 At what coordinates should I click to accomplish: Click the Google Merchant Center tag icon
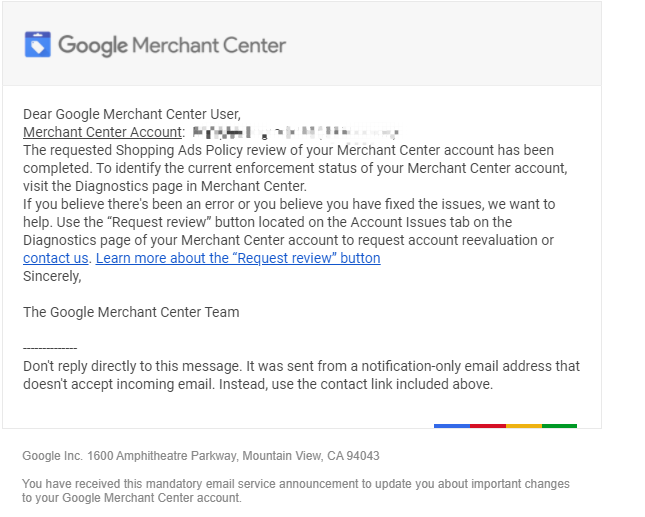coord(37,44)
